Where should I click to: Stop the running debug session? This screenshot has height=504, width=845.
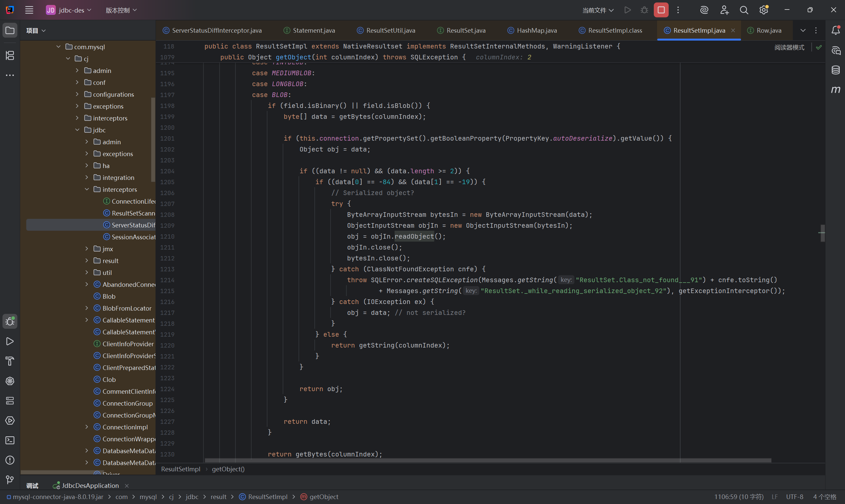point(661,10)
